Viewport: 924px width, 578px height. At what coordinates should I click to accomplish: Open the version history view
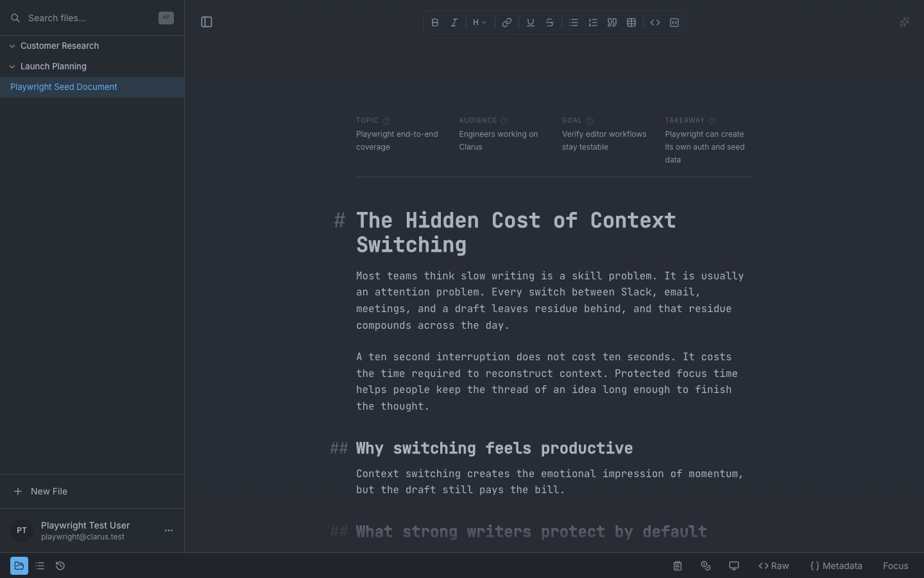60,566
